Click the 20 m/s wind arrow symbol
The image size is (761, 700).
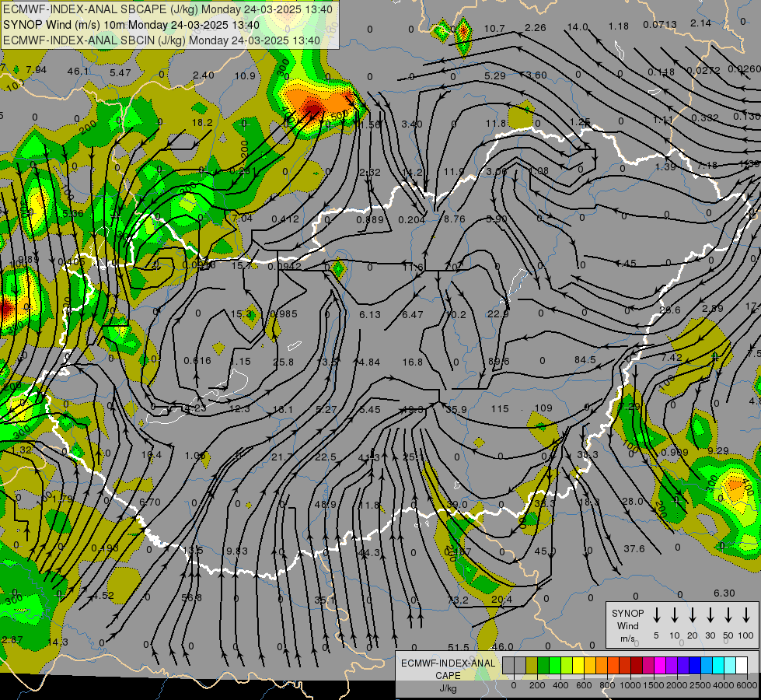pyautogui.click(x=693, y=615)
